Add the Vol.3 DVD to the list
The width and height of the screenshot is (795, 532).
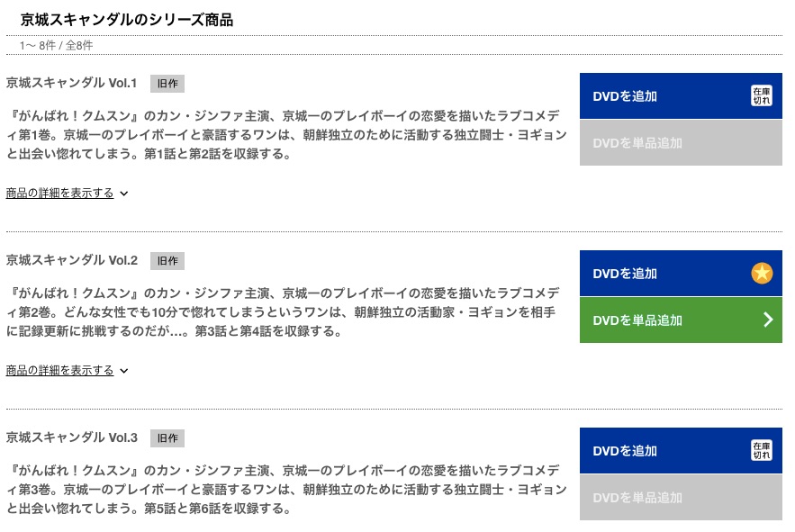[x=681, y=450]
